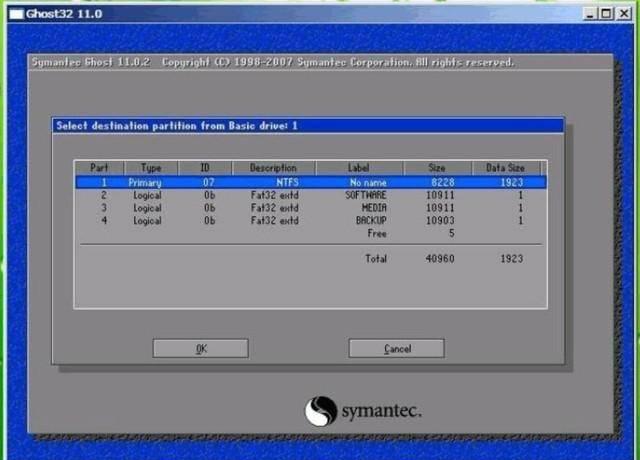The height and width of the screenshot is (460, 640).
Task: Confirm selection with the OK button
Action: [x=200, y=349]
